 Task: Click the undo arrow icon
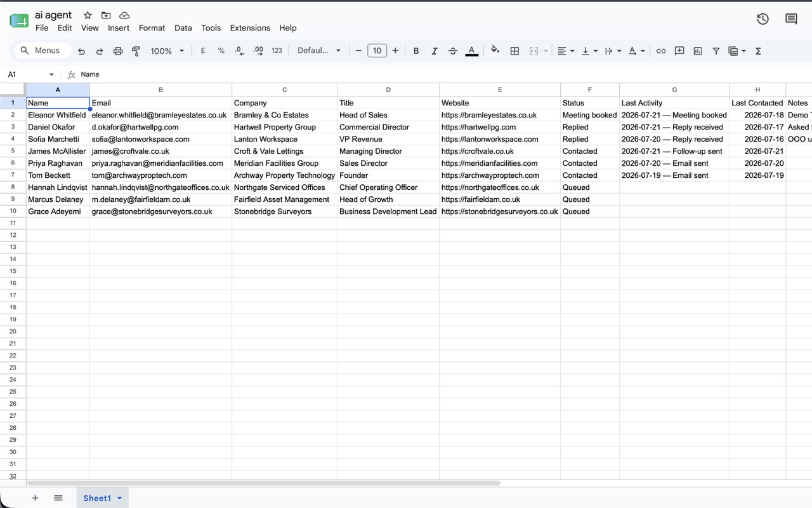[x=81, y=51]
